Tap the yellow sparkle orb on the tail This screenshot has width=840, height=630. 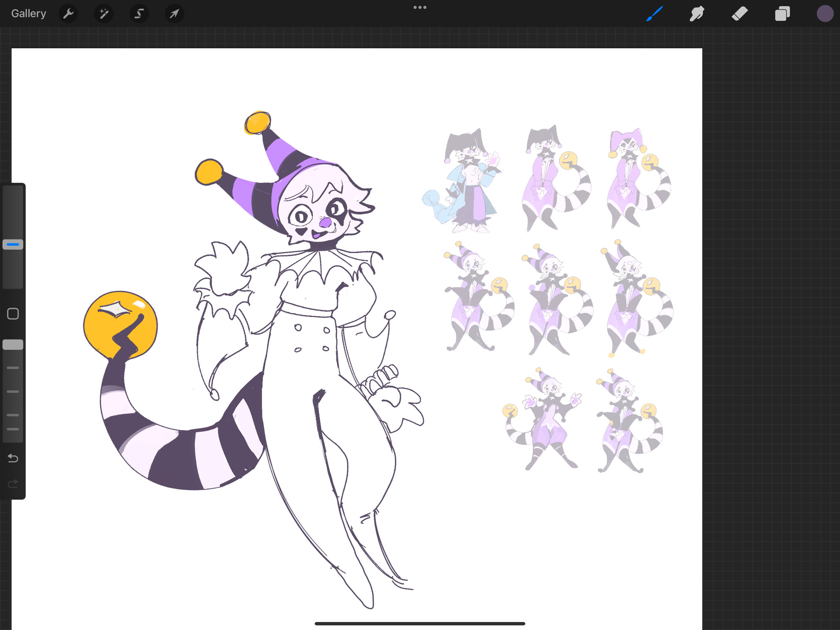(121, 325)
